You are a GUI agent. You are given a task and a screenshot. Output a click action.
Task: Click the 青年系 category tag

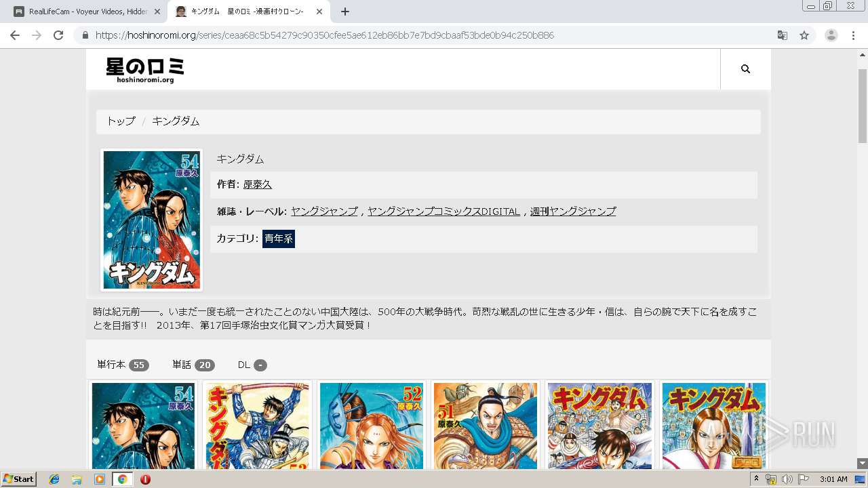click(x=279, y=239)
